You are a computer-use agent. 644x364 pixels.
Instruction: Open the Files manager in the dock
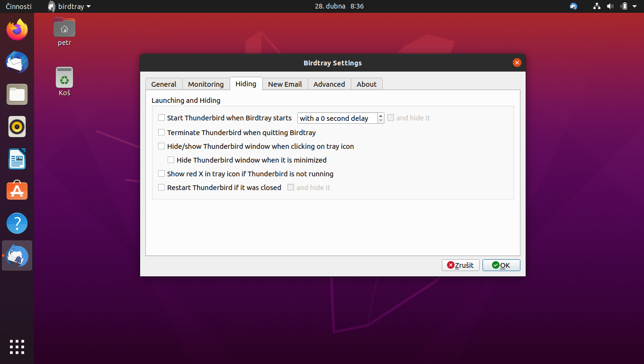[17, 94]
